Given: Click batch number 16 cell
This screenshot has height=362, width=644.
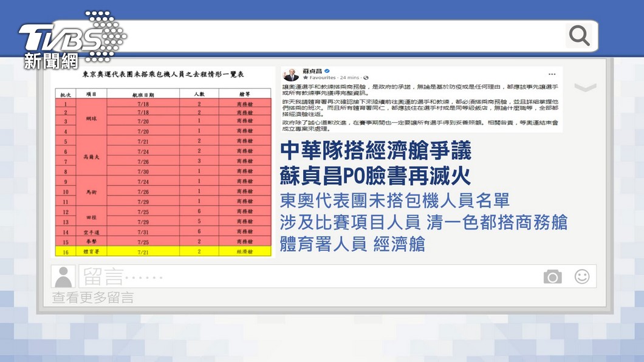Looking at the screenshot, I should click(66, 252).
